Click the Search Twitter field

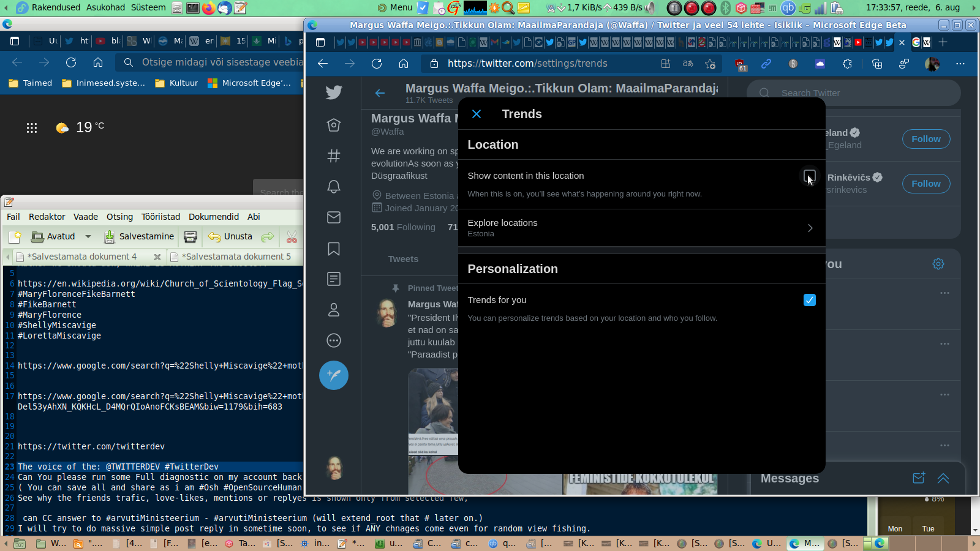coord(853,93)
